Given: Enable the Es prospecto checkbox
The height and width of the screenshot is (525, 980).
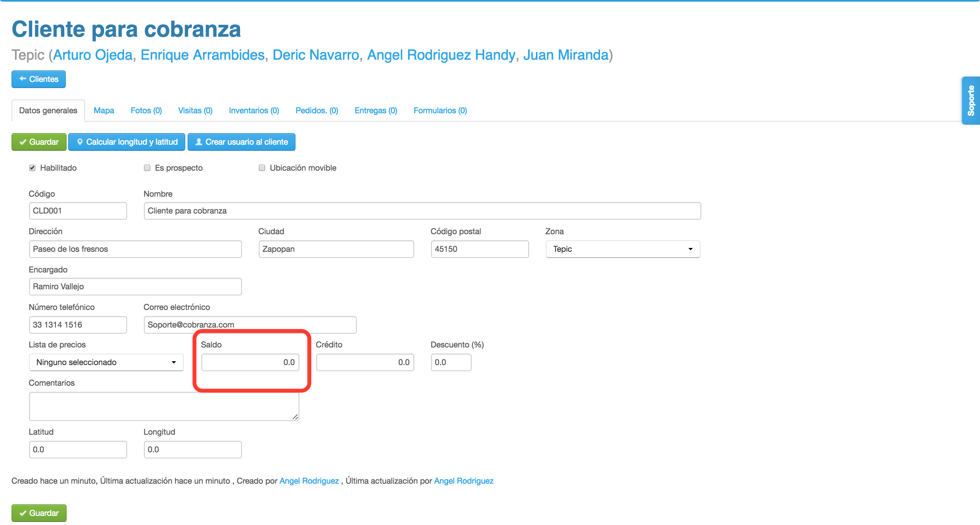Looking at the screenshot, I should click(x=147, y=168).
